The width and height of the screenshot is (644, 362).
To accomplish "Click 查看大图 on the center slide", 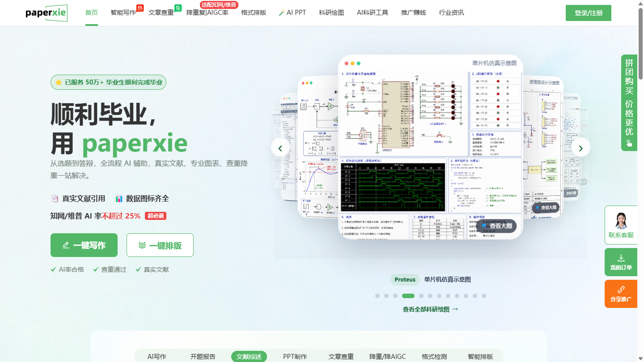I will pyautogui.click(x=496, y=226).
